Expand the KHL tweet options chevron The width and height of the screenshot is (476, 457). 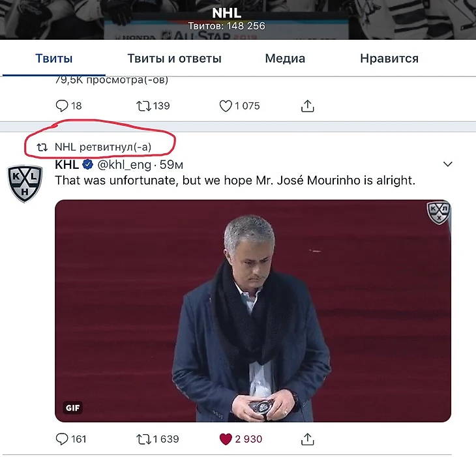(447, 164)
